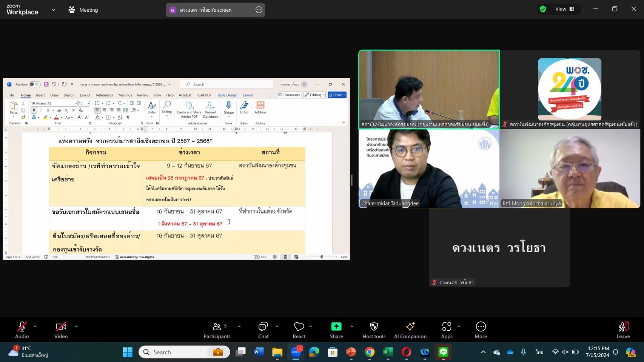This screenshot has height=362, width=644.
Task: Unmute the microphone with Audio button
Action: click(x=22, y=330)
